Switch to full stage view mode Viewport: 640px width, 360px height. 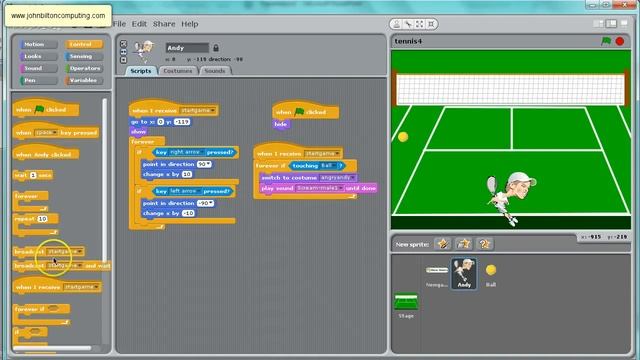coord(611,24)
